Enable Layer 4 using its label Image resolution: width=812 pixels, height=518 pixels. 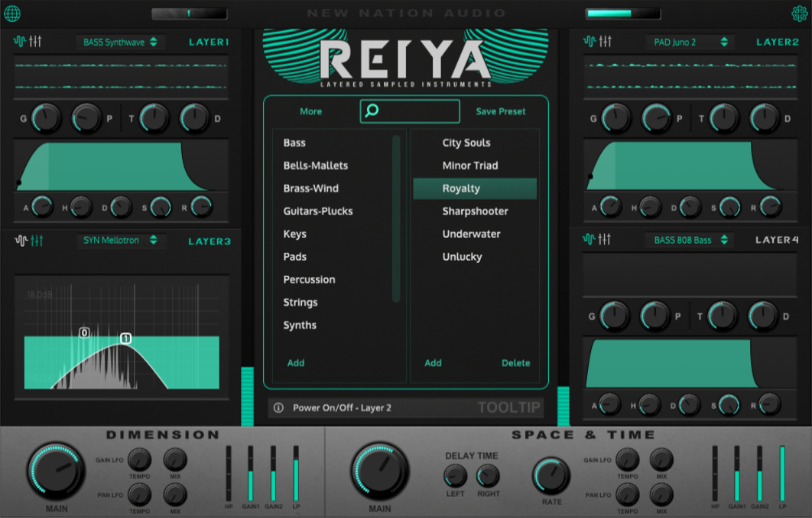point(777,240)
